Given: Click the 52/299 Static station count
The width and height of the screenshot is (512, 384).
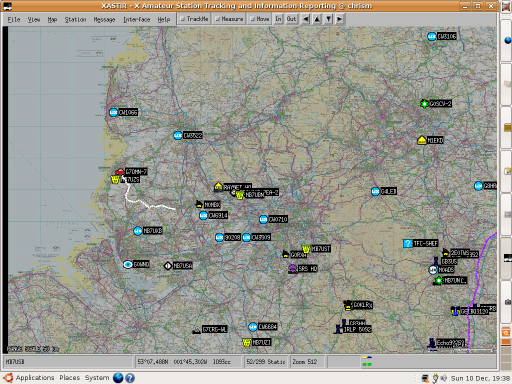Looking at the screenshot, I should (266, 362).
